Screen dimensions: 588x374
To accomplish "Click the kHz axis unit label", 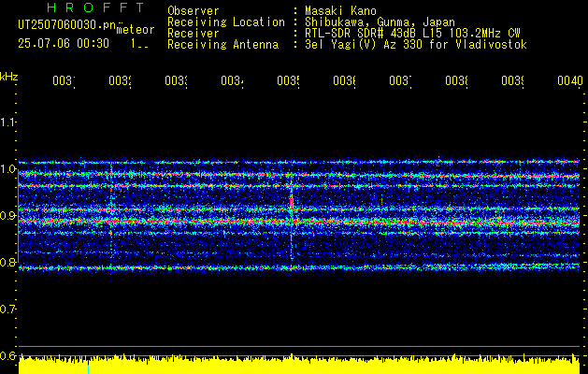I will (x=9, y=77).
